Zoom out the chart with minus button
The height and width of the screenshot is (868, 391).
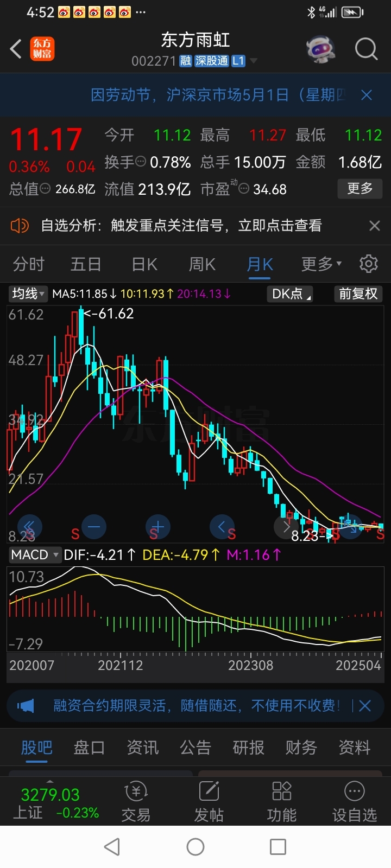coord(94,526)
